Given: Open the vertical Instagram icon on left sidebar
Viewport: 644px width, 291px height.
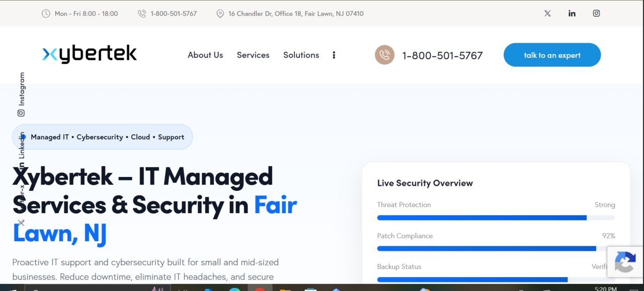Looking at the screenshot, I should [21, 113].
